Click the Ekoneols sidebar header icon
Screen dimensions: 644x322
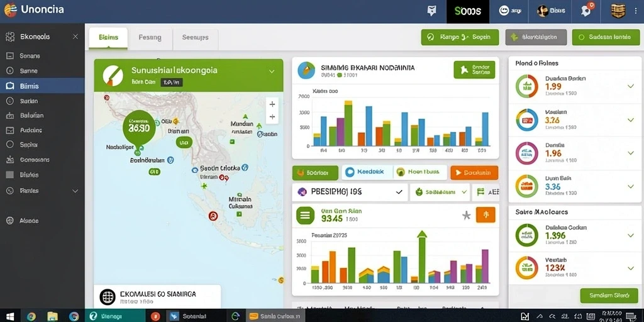(10, 36)
